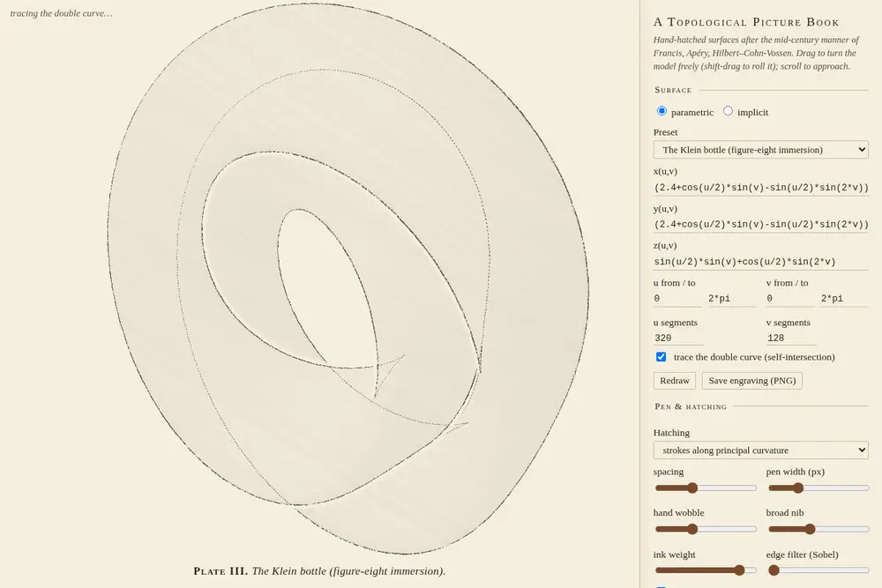Screen dimensions: 882x588
Task: Click the v segments field showing 128
Action: 791,338
